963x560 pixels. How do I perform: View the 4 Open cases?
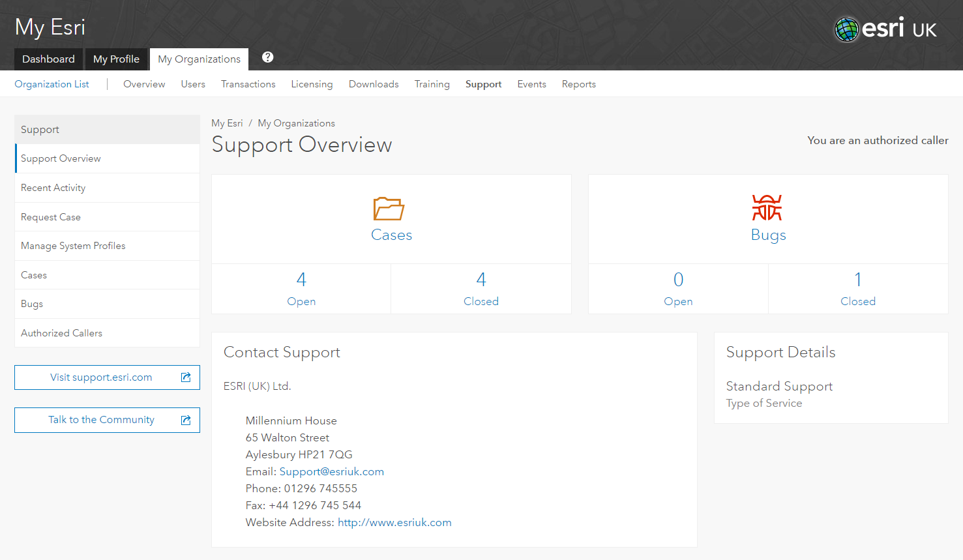pyautogui.click(x=301, y=289)
